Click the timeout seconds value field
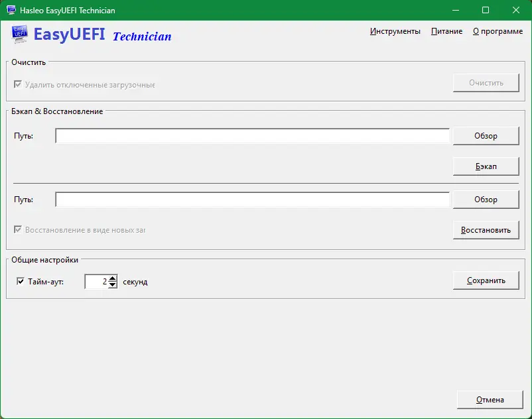 (x=96, y=281)
